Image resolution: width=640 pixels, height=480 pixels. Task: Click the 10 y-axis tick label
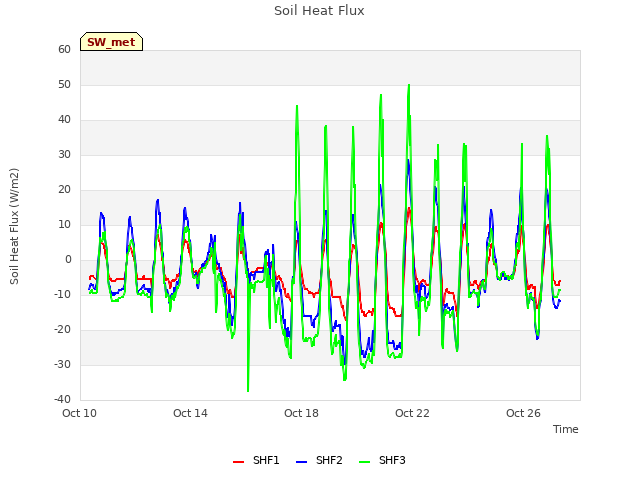64,224
